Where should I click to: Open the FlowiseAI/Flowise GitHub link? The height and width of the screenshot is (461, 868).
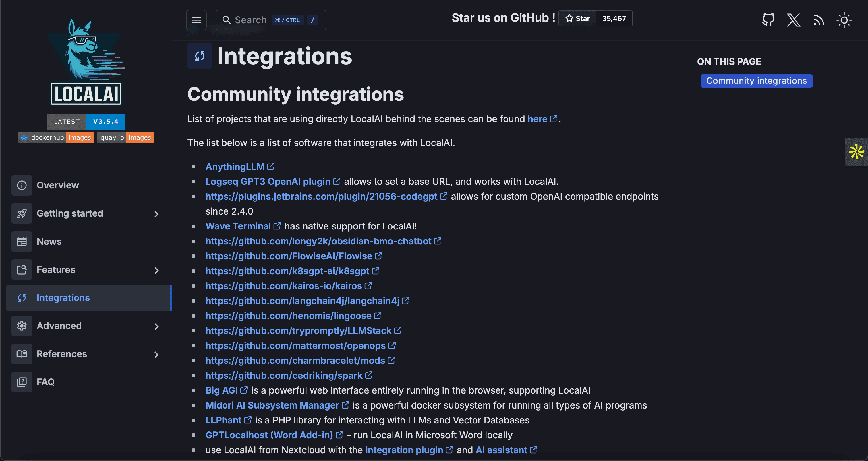tap(289, 256)
